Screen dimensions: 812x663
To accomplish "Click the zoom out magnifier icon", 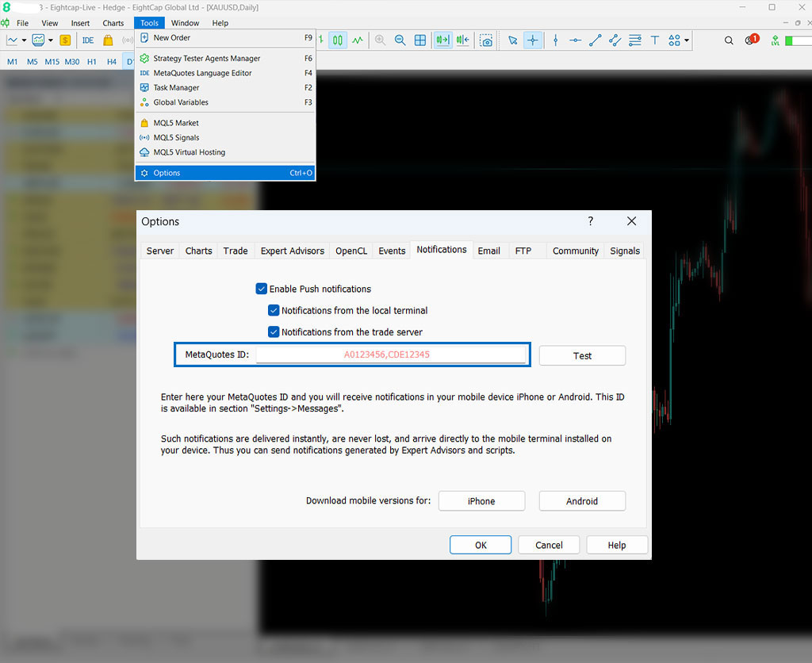I will pos(400,40).
